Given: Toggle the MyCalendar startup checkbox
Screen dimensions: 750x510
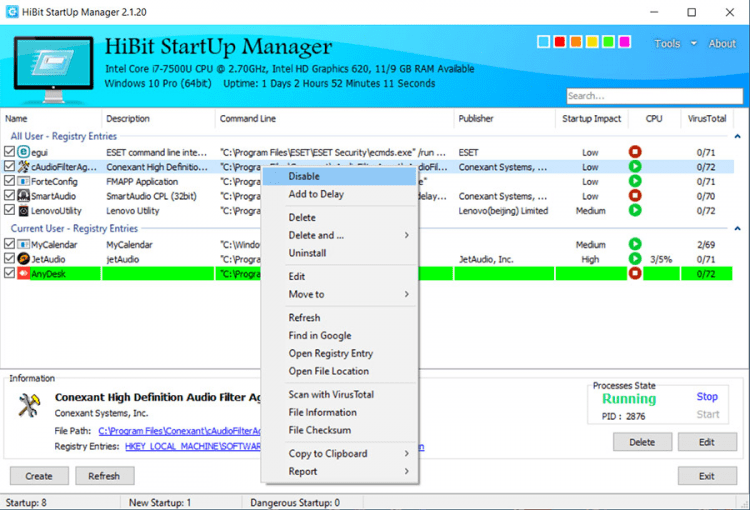Looking at the screenshot, I should click(10, 244).
